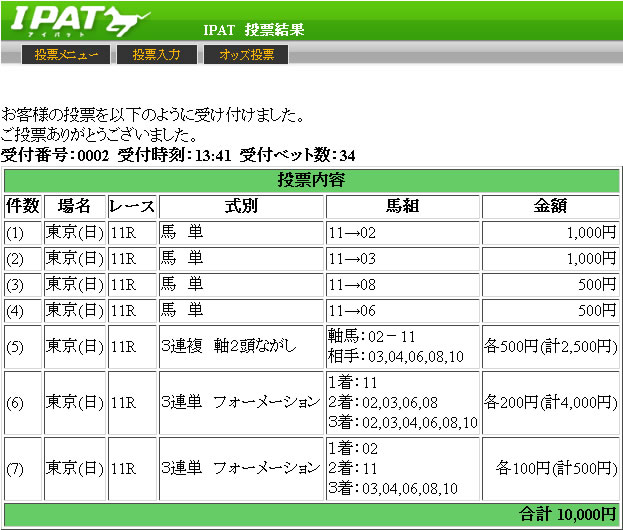Click row number (5) cell
The height and width of the screenshot is (530, 623).
(x=23, y=347)
